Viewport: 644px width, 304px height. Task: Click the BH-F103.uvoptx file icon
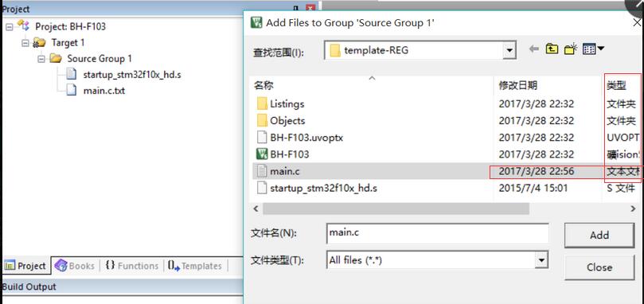point(262,137)
